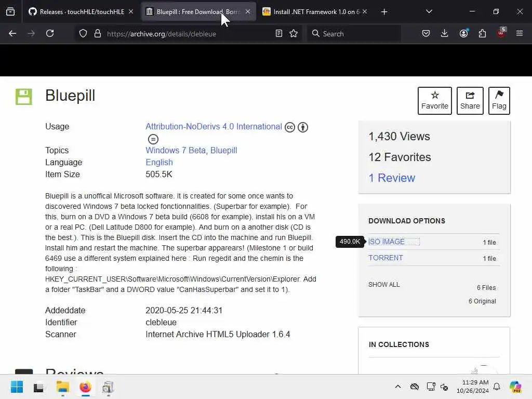The image size is (532, 399).
Task: Click the CC attribution person icon
Action: pyautogui.click(x=303, y=127)
